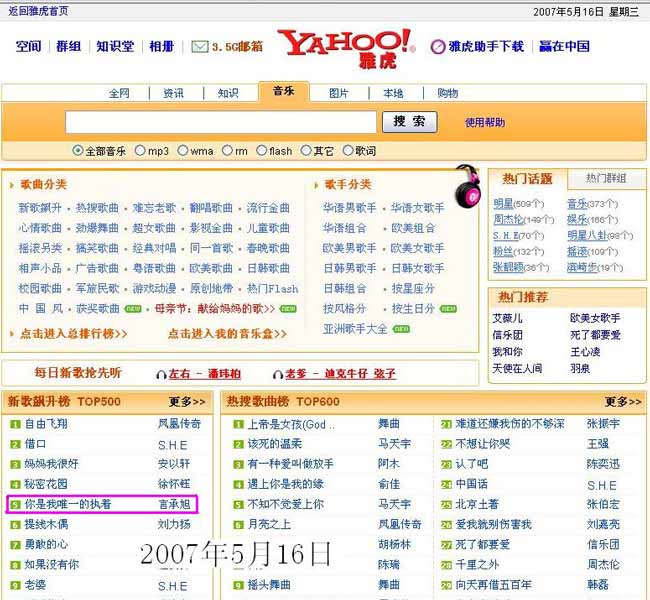Click the headphone mascot graphic

[468, 187]
